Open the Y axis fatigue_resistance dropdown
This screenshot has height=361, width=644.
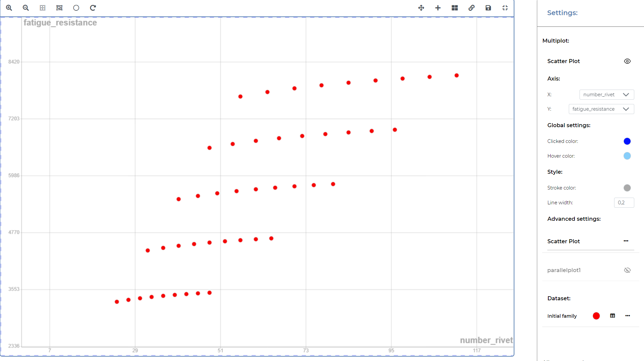tap(601, 109)
